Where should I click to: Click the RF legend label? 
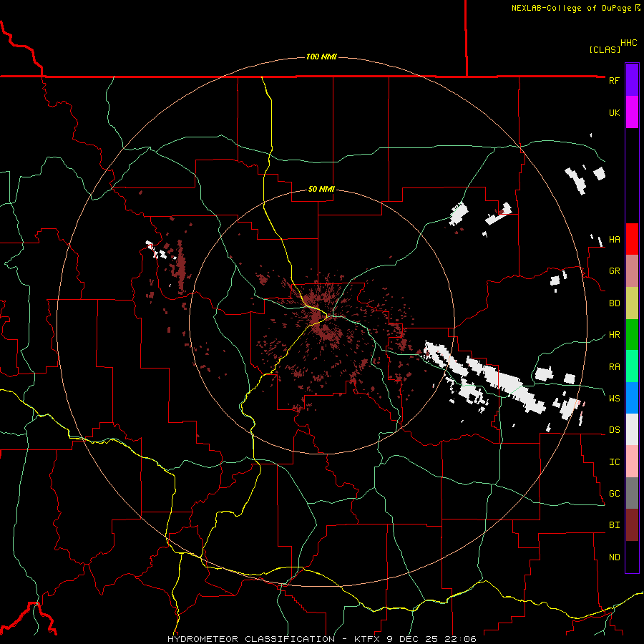pyautogui.click(x=614, y=80)
